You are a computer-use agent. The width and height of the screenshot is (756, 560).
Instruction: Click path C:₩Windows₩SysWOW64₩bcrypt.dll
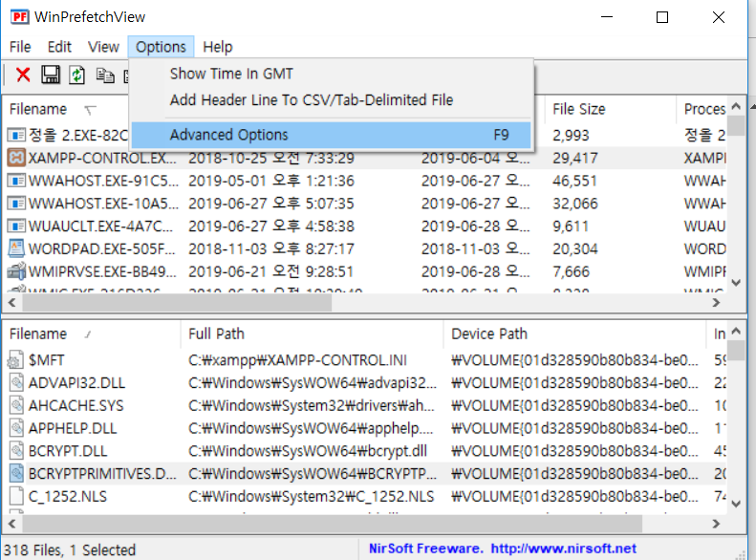coord(308,451)
